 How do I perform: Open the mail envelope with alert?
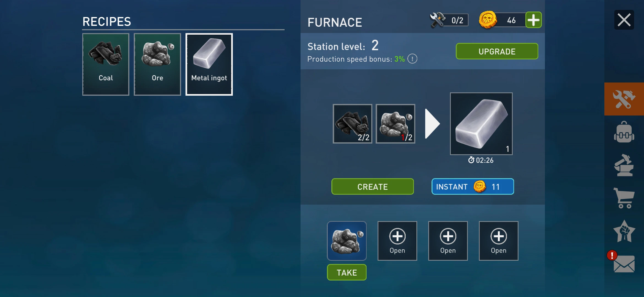tap(623, 263)
